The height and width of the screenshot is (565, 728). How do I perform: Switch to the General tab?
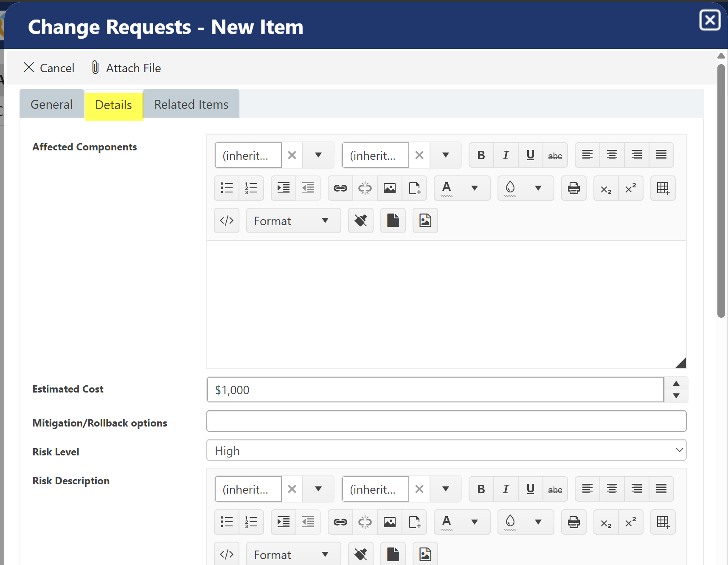point(51,104)
